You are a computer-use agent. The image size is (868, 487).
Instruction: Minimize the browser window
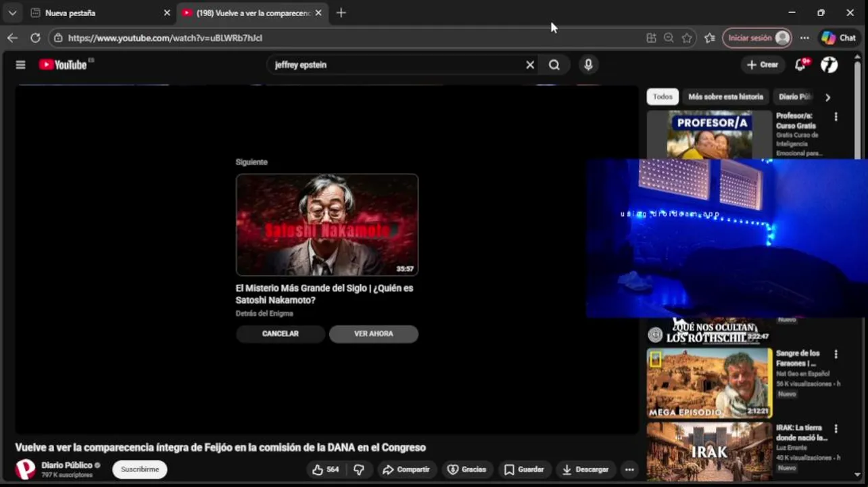tap(792, 13)
